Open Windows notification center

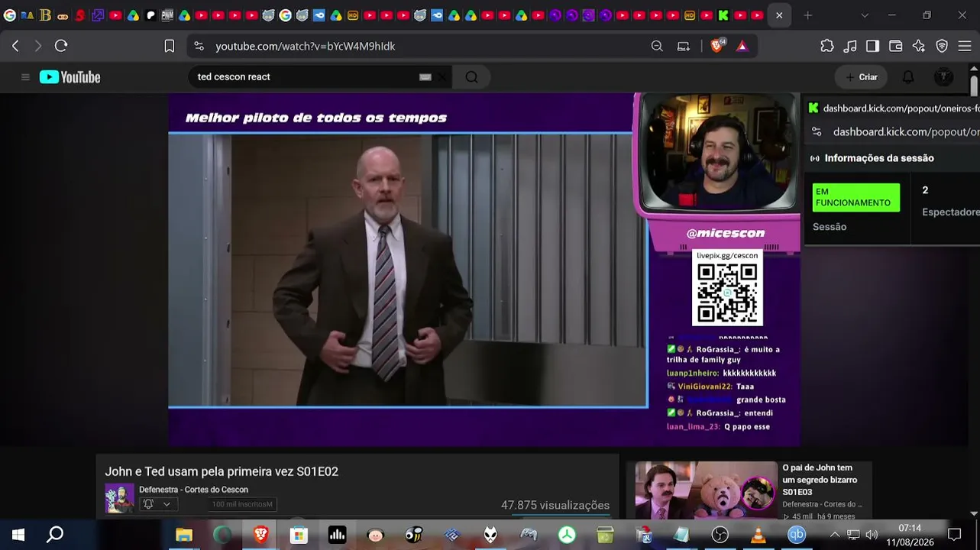tap(954, 535)
